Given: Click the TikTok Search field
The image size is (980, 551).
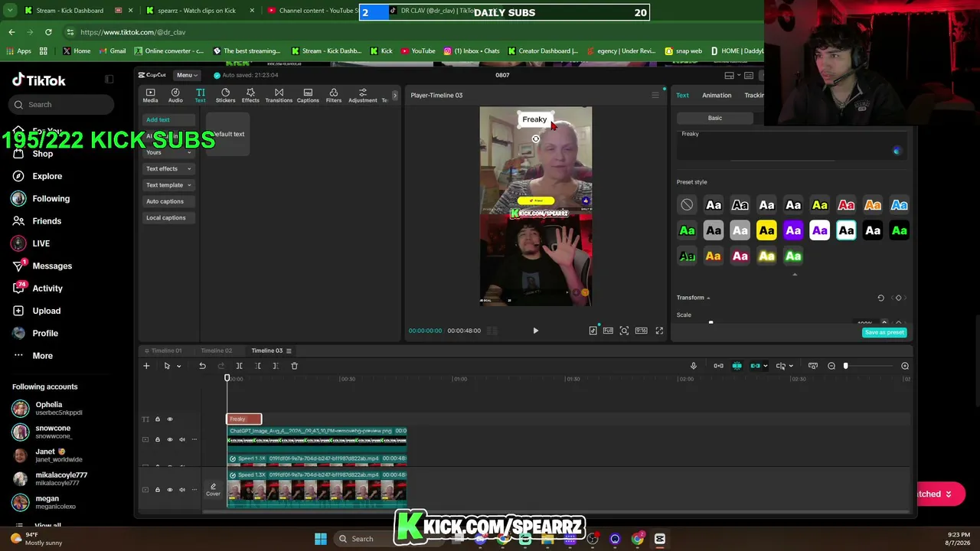Looking at the screenshot, I should pos(63,105).
